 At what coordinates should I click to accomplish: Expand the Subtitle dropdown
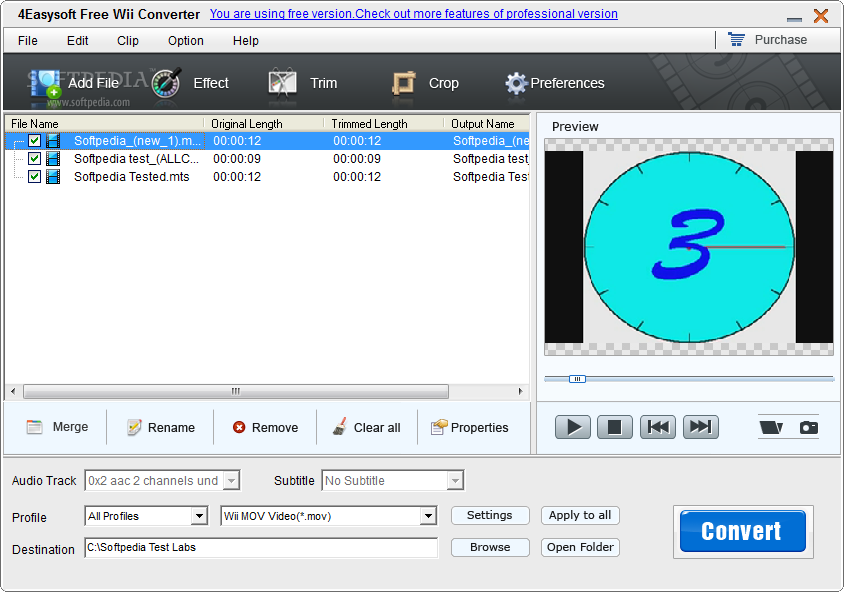click(x=455, y=481)
